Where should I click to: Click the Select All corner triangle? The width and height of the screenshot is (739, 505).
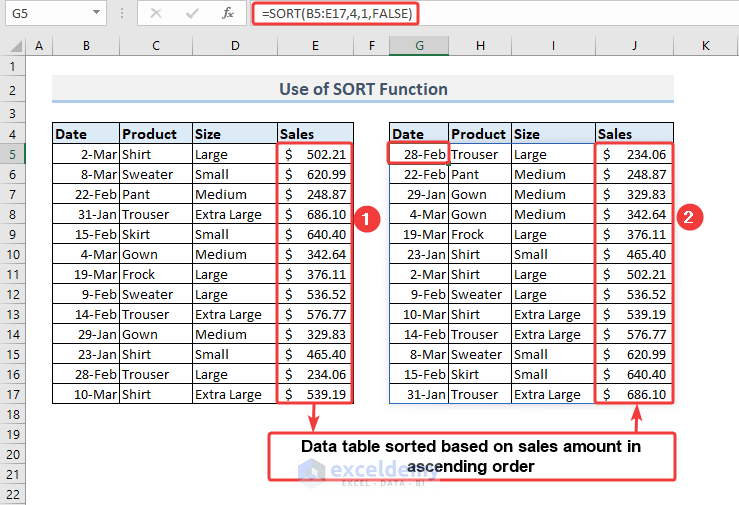[13, 46]
